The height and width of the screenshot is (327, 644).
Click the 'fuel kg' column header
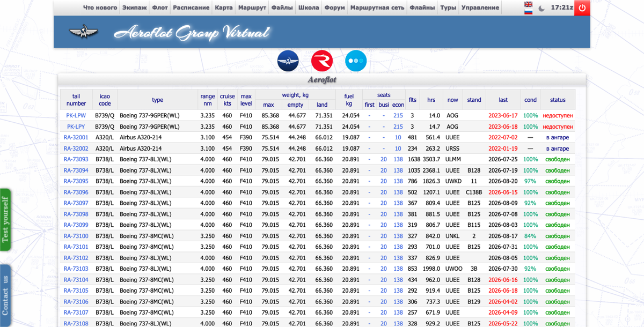[x=349, y=100]
